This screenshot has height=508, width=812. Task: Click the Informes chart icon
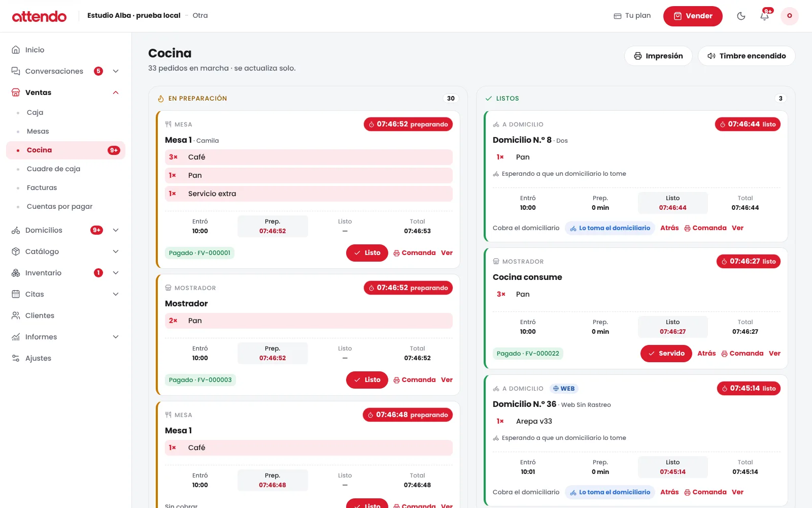16,337
